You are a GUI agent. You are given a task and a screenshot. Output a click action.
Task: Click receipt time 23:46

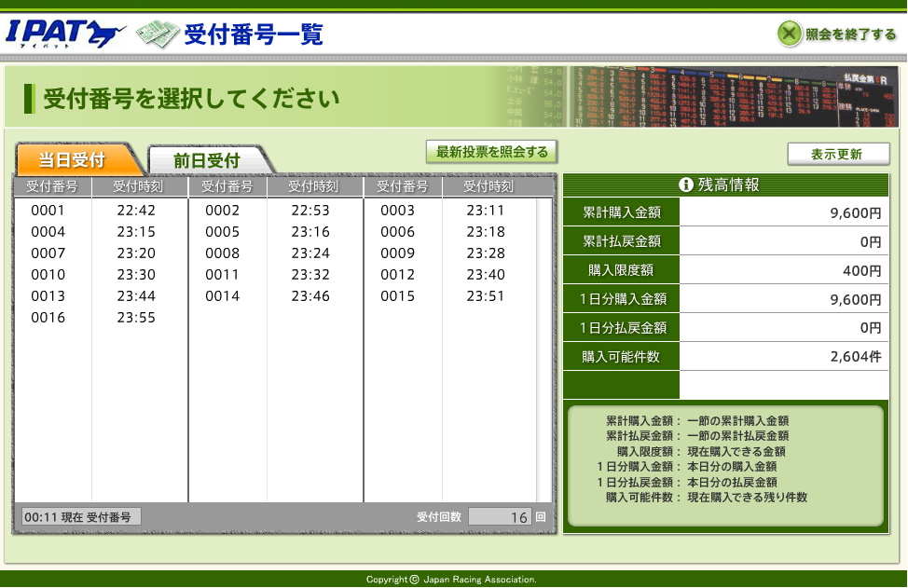(x=310, y=296)
